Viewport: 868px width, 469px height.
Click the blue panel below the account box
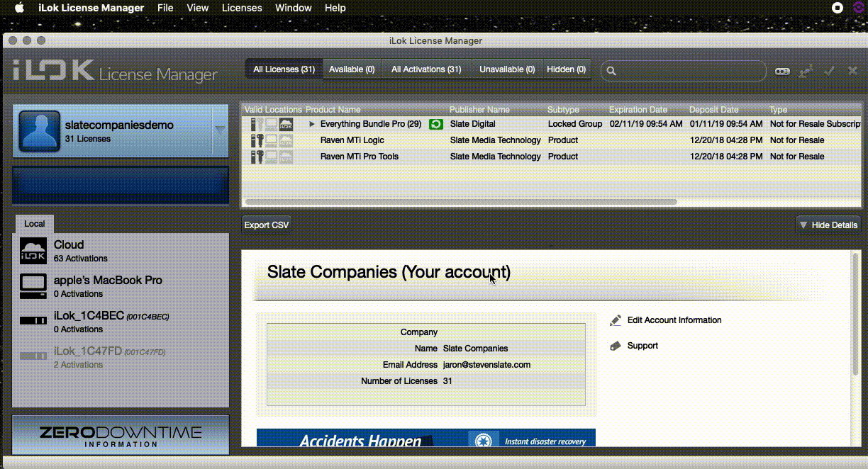[121, 185]
